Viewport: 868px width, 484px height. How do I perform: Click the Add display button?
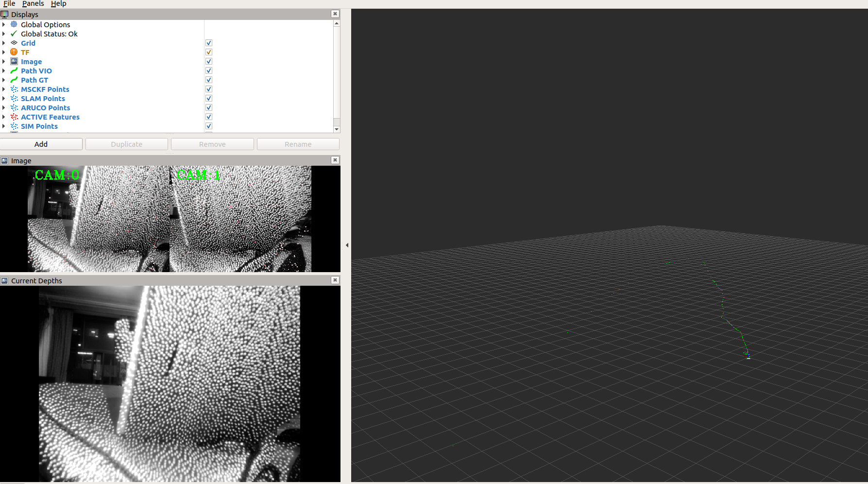tap(41, 144)
